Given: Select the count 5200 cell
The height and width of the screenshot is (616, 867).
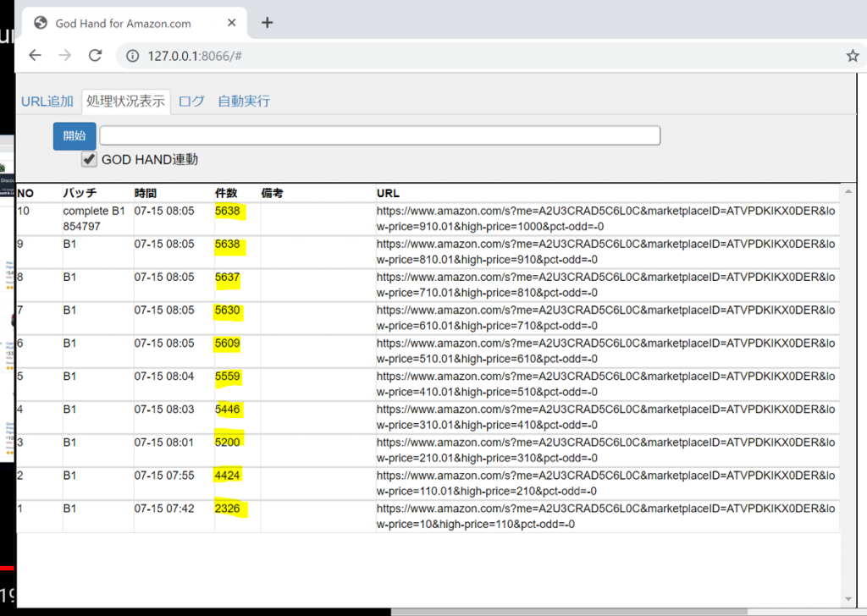Looking at the screenshot, I should pos(227,443).
